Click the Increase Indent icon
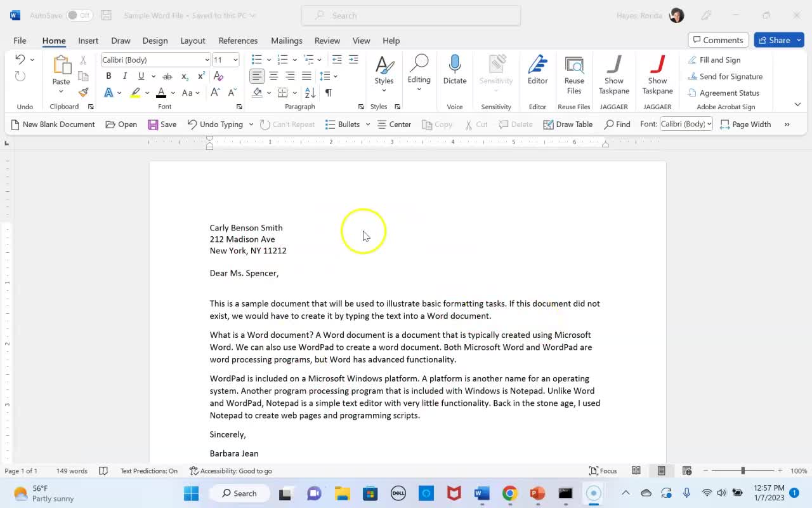 pyautogui.click(x=353, y=60)
